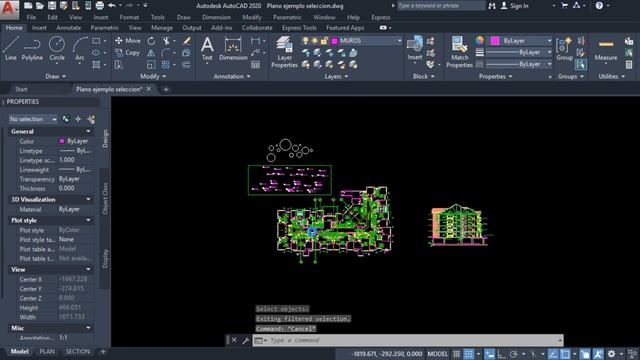Click the Select Objects icon in Properties
Viewport: 640px width, 360px height.
tap(78, 119)
